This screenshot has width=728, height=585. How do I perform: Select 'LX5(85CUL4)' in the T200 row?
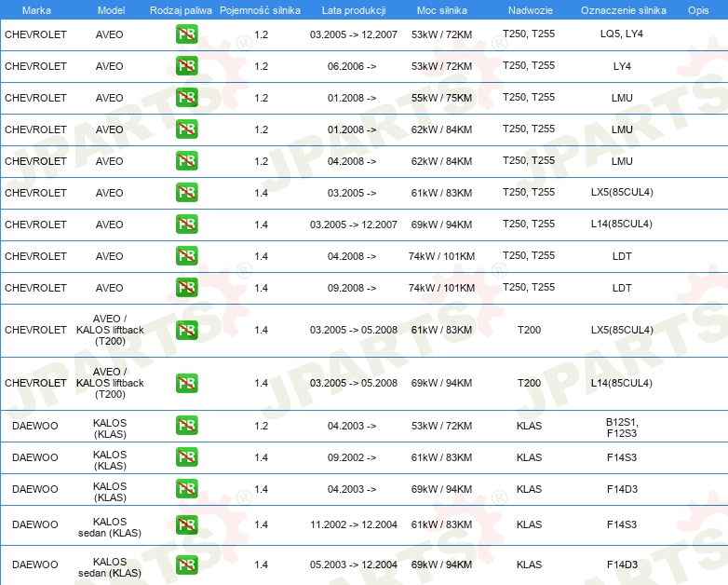click(x=622, y=330)
